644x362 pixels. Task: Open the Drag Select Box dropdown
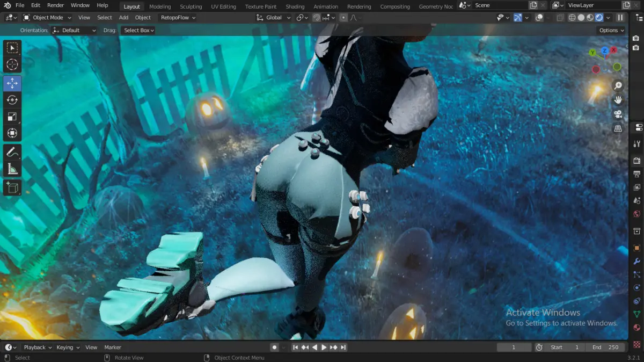(x=138, y=30)
